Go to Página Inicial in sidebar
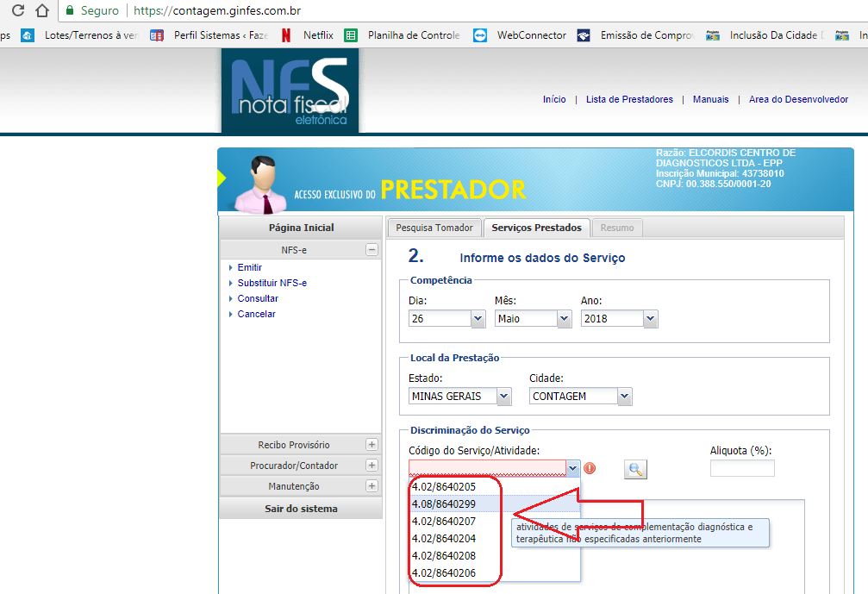Image resolution: width=868 pixels, height=594 pixels. [x=301, y=228]
